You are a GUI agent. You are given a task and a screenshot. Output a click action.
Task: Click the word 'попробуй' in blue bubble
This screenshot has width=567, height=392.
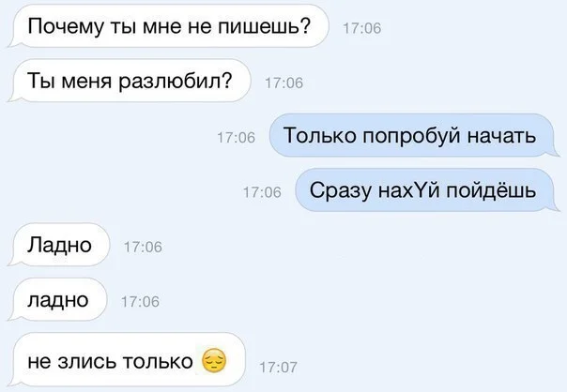click(x=411, y=136)
